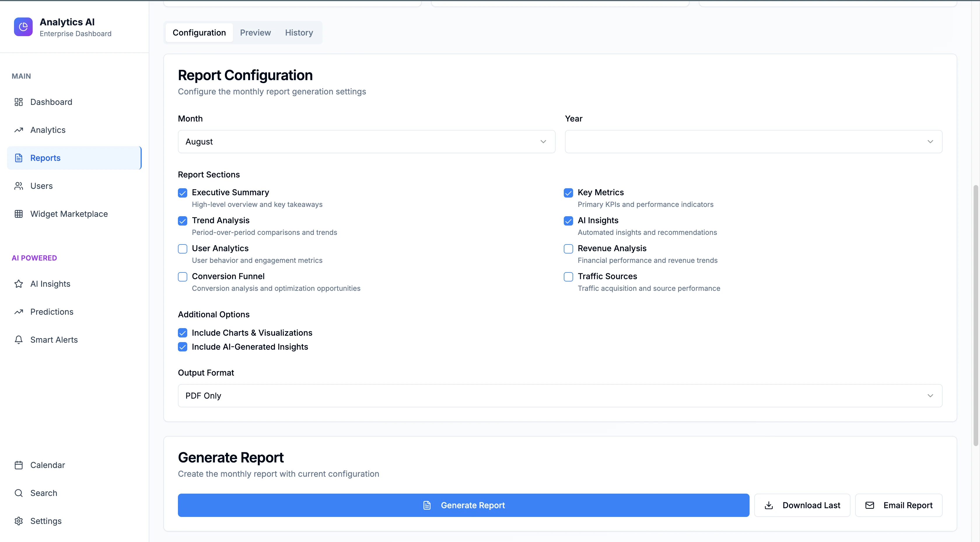The width and height of the screenshot is (980, 542).
Task: Click the Generate Report button
Action: pyautogui.click(x=463, y=505)
